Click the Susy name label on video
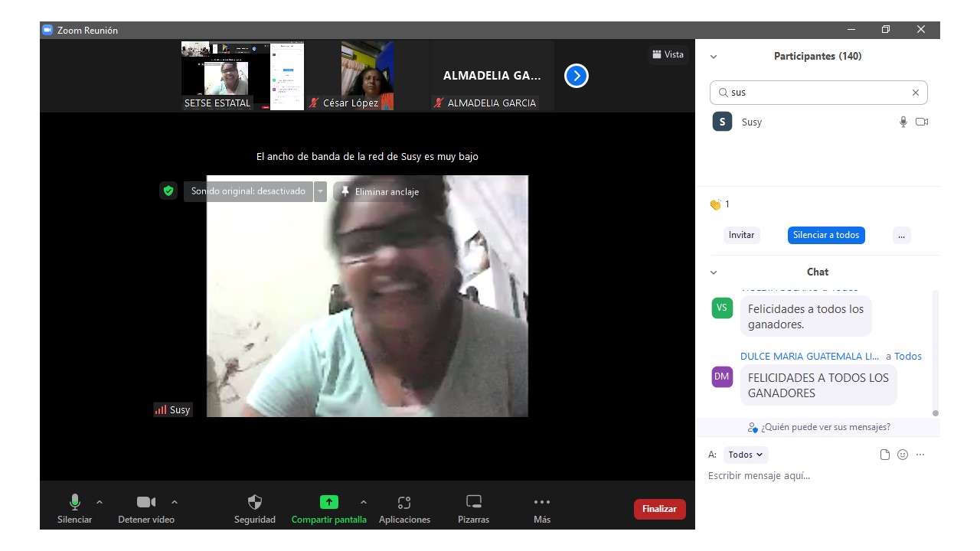 [x=180, y=409]
